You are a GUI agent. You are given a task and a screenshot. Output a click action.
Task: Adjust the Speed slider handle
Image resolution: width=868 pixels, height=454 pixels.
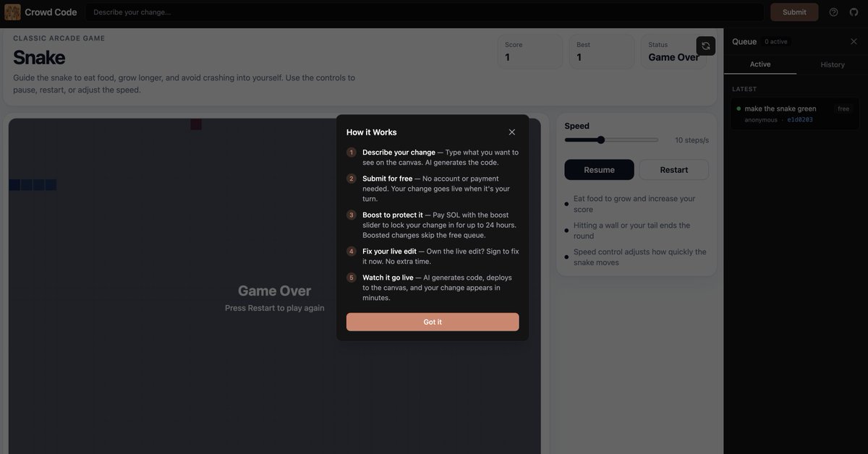click(x=601, y=140)
